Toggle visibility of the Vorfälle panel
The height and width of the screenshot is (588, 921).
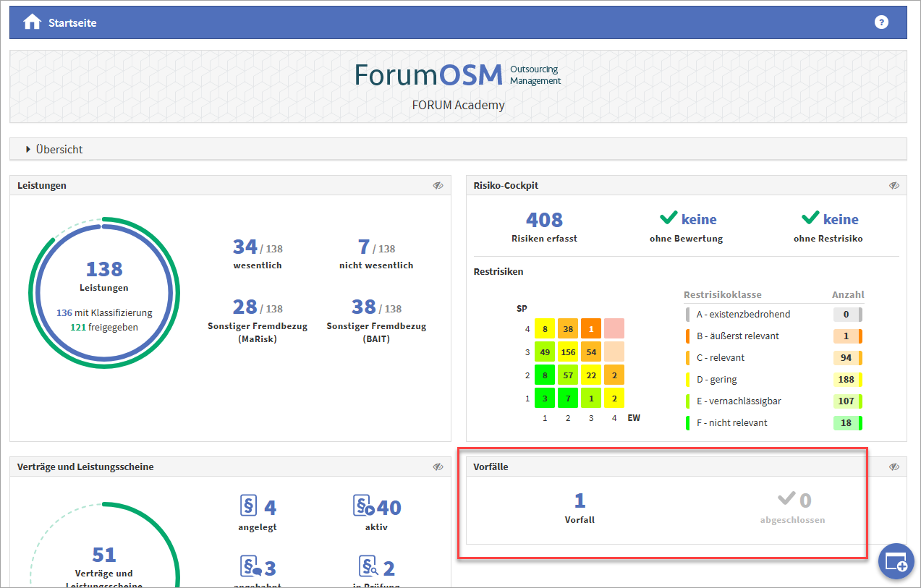pyautogui.click(x=894, y=467)
